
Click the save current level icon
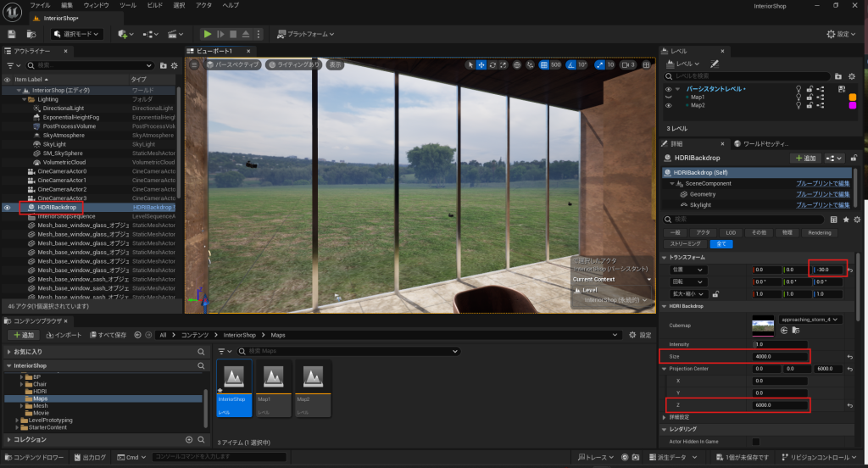click(x=12, y=34)
